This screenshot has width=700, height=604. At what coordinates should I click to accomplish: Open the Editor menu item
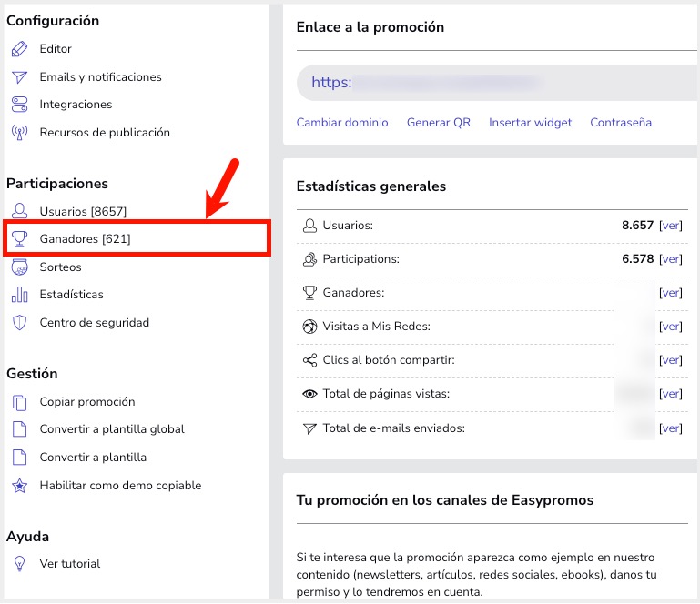click(x=56, y=49)
